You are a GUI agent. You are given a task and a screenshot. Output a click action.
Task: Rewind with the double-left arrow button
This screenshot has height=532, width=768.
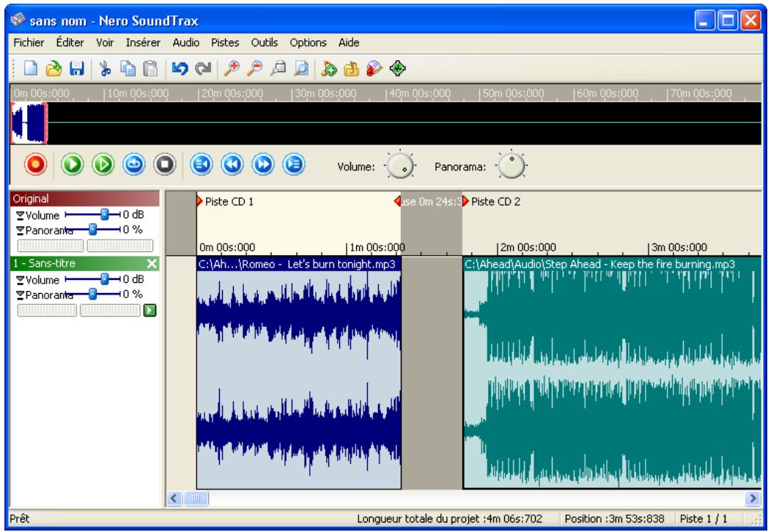pos(232,165)
